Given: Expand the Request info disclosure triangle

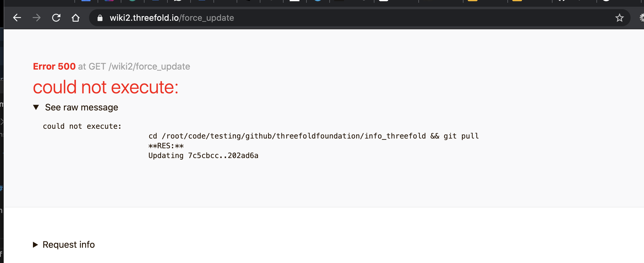Looking at the screenshot, I should coord(35,244).
